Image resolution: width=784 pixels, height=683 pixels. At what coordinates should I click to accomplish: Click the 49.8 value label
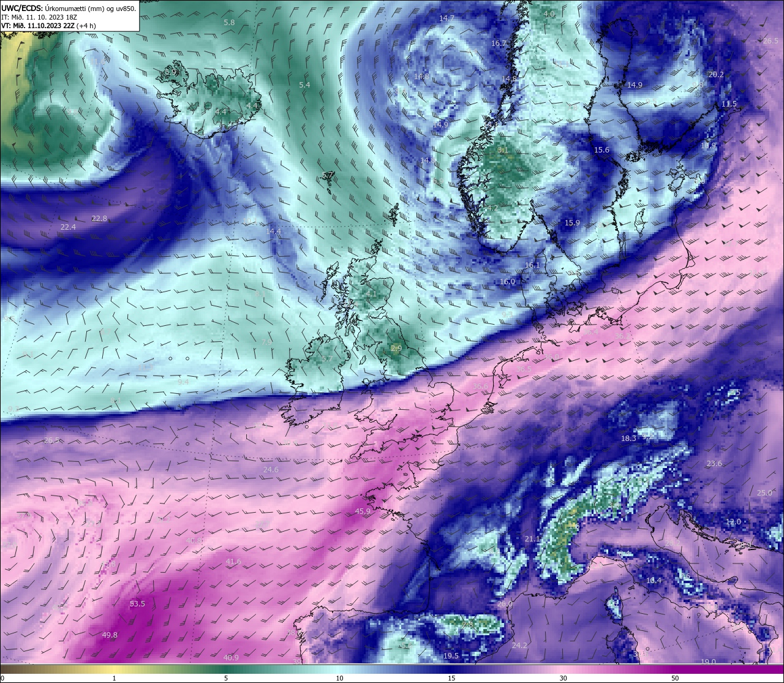tap(110, 635)
